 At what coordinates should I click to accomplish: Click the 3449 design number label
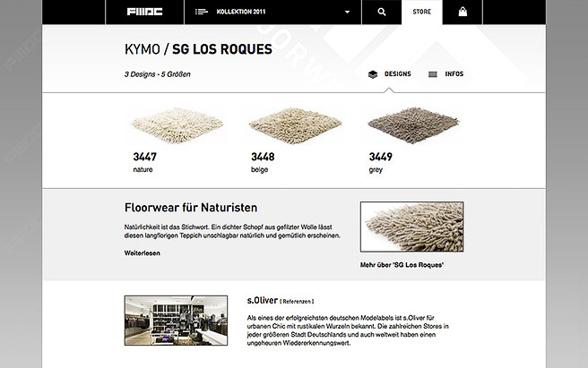click(381, 157)
